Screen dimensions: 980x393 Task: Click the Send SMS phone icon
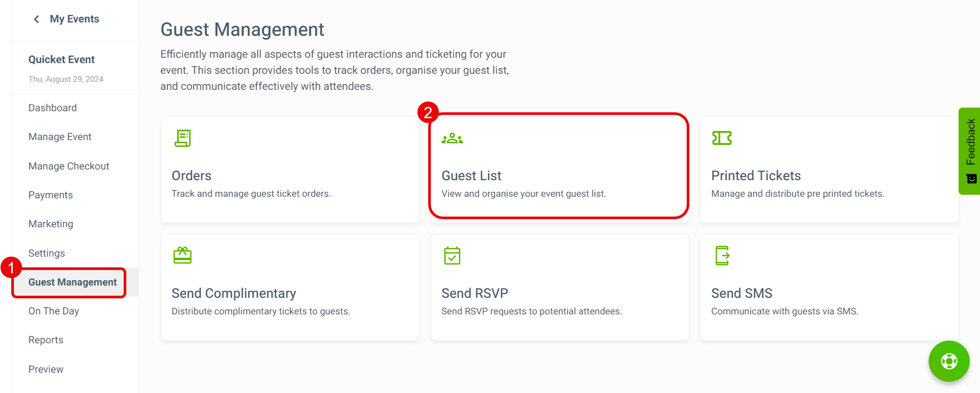coord(723,256)
